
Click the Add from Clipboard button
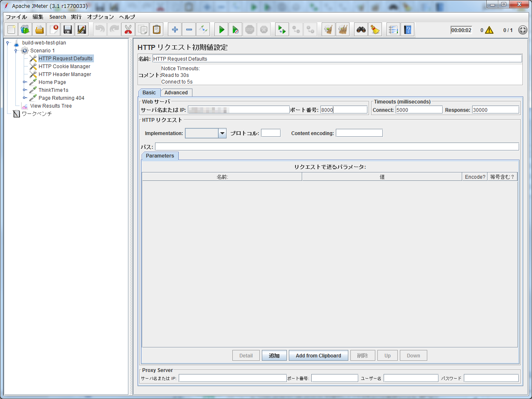click(x=318, y=355)
